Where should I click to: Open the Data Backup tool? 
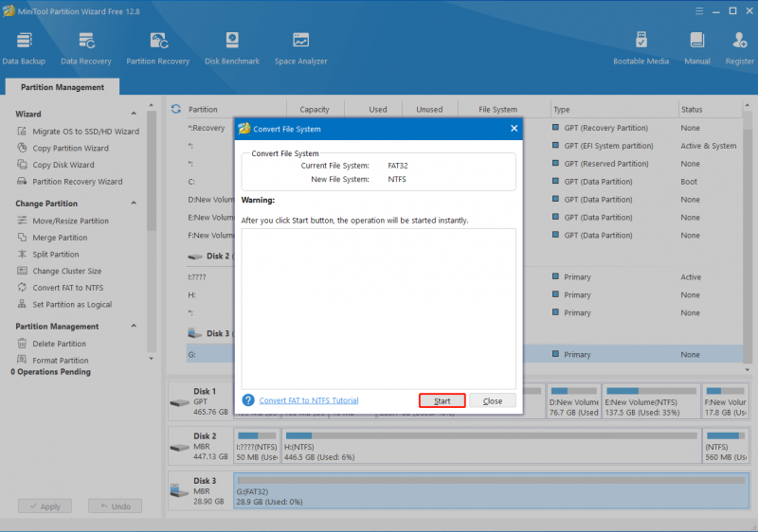pos(24,48)
